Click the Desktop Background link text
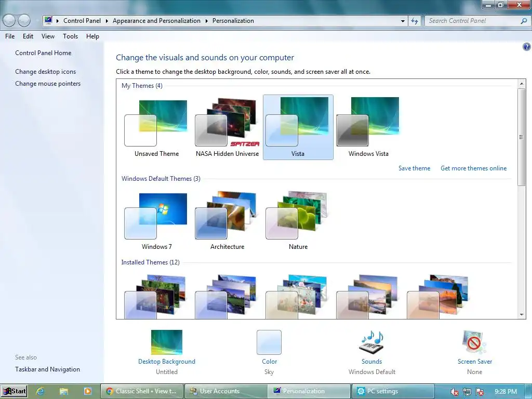This screenshot has width=532, height=399. (167, 362)
